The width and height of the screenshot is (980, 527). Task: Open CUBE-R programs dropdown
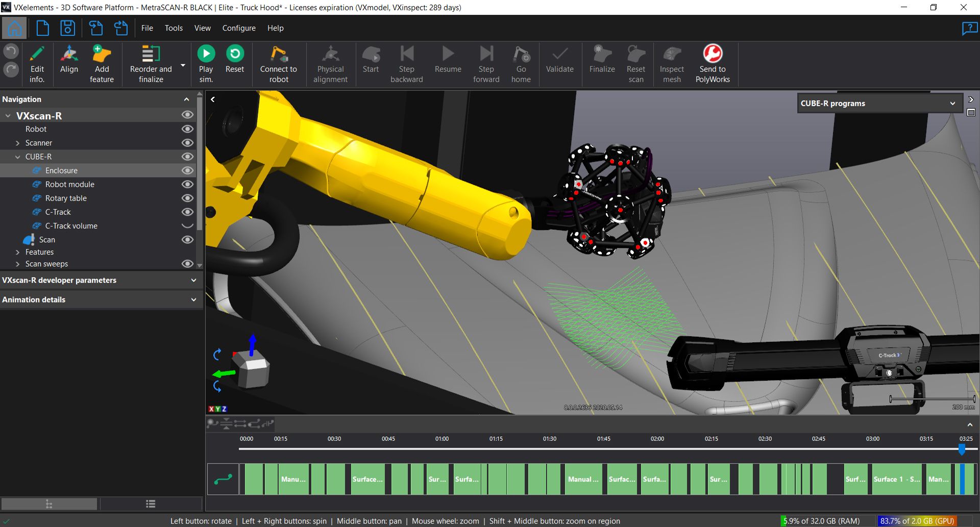(x=879, y=103)
